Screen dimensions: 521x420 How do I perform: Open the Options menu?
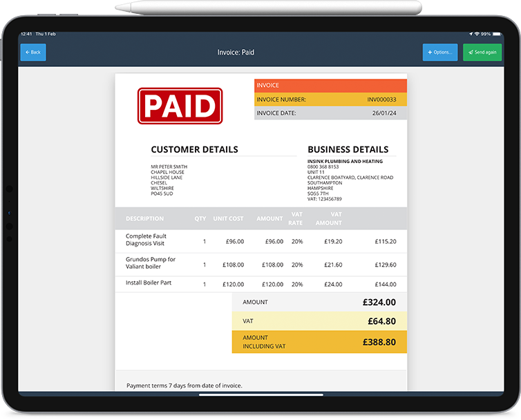point(439,52)
